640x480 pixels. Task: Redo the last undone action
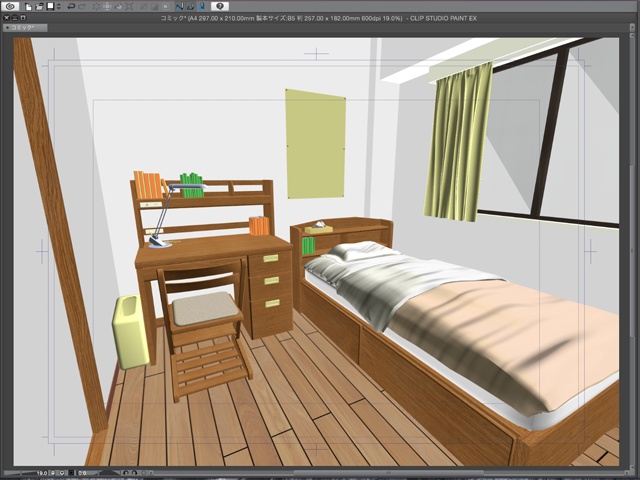[x=82, y=7]
